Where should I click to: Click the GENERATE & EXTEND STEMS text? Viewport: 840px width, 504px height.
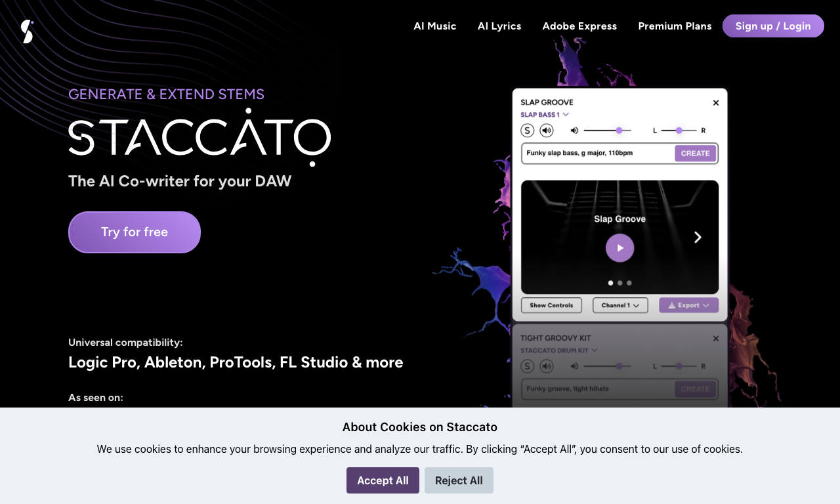pyautogui.click(x=167, y=94)
